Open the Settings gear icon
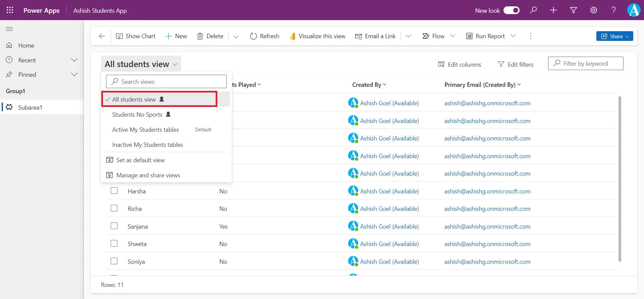This screenshot has width=644, height=299. point(594,10)
